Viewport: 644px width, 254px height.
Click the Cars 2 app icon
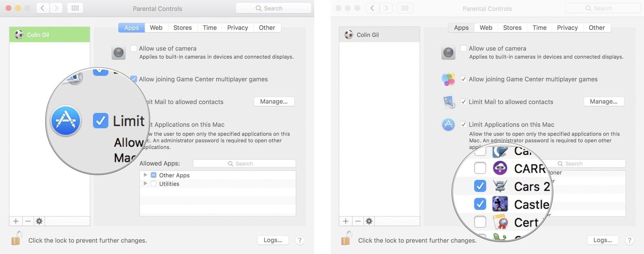point(500,186)
